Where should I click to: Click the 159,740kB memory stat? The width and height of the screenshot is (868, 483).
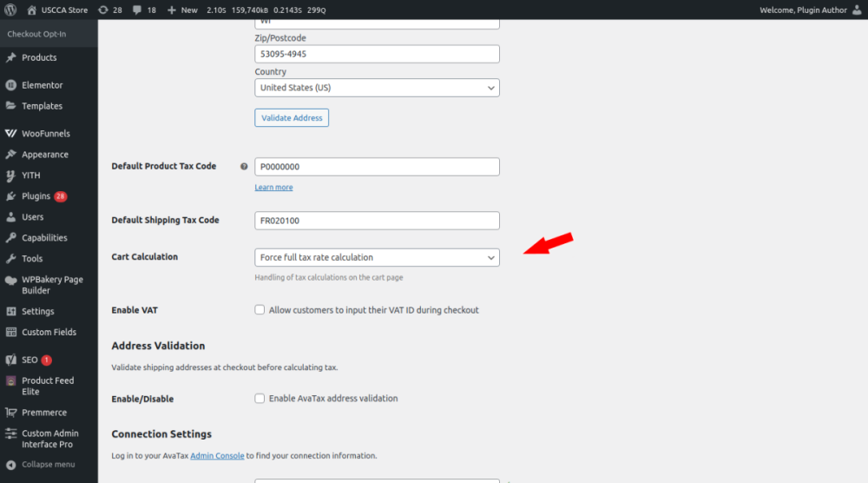[x=250, y=10]
